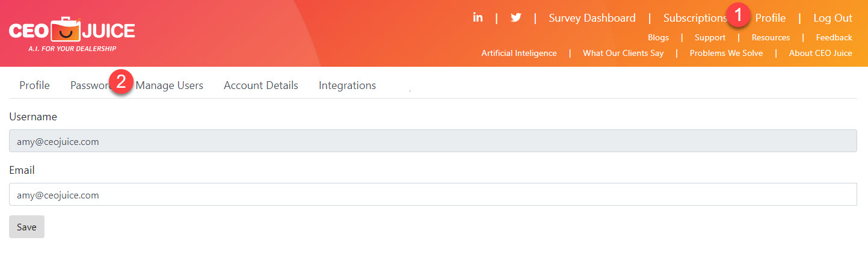Open the Resources link
The height and width of the screenshot is (255, 868).
[771, 37]
